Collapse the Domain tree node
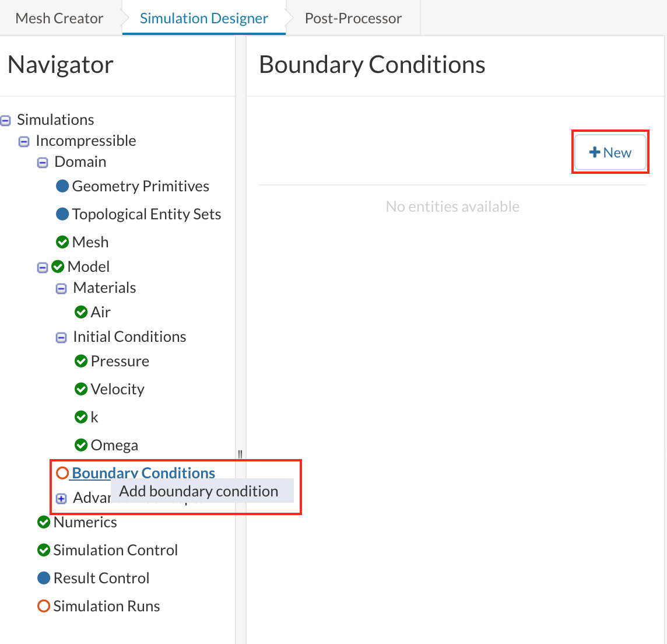 (43, 163)
